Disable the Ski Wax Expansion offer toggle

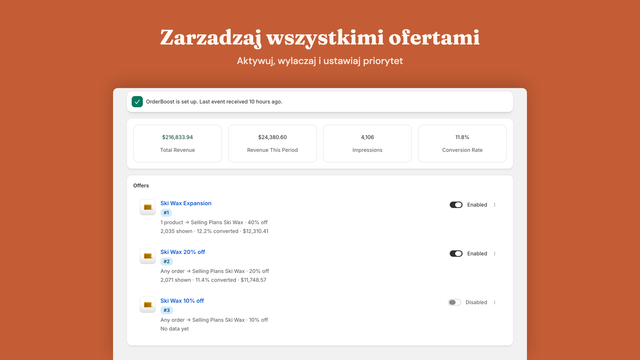456,205
